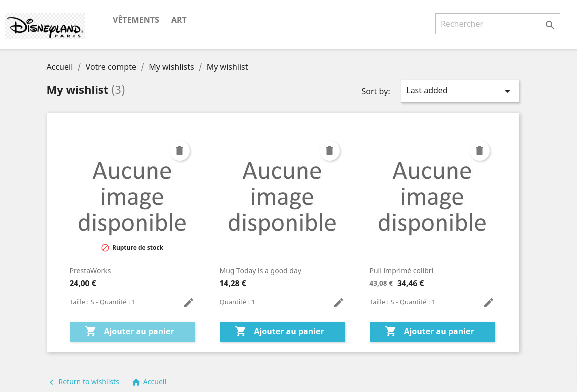Click trash icon on Pull imprimé colibri
This screenshot has height=392, width=577.
pyautogui.click(x=479, y=151)
